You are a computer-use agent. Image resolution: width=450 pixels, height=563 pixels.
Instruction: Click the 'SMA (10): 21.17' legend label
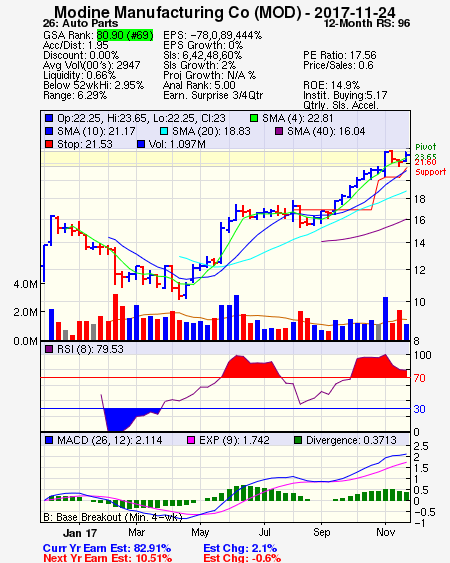pyautogui.click(x=96, y=131)
